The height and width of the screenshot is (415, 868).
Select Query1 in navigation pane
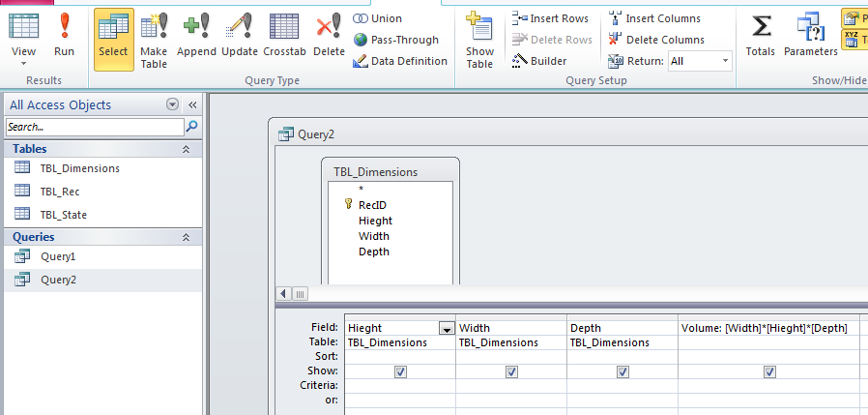click(103, 256)
